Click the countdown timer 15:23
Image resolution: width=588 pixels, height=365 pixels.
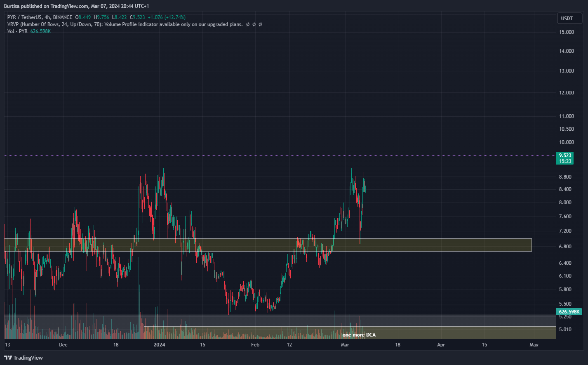[x=565, y=161]
